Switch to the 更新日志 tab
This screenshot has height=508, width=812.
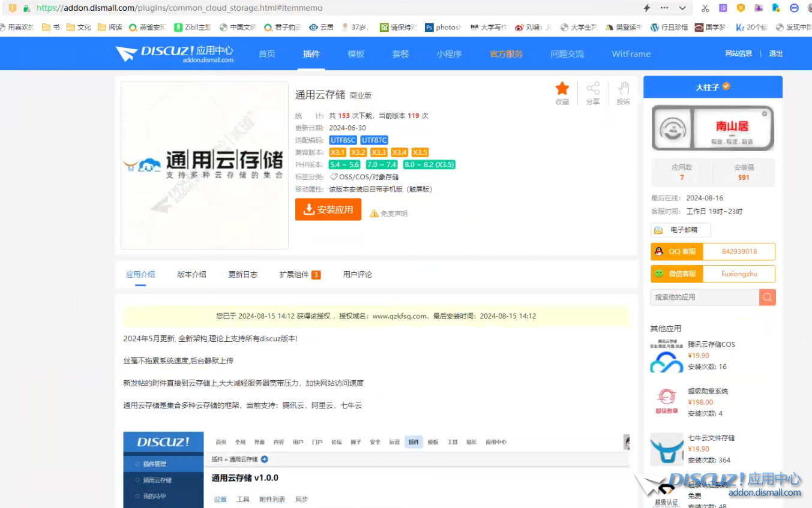pyautogui.click(x=243, y=275)
